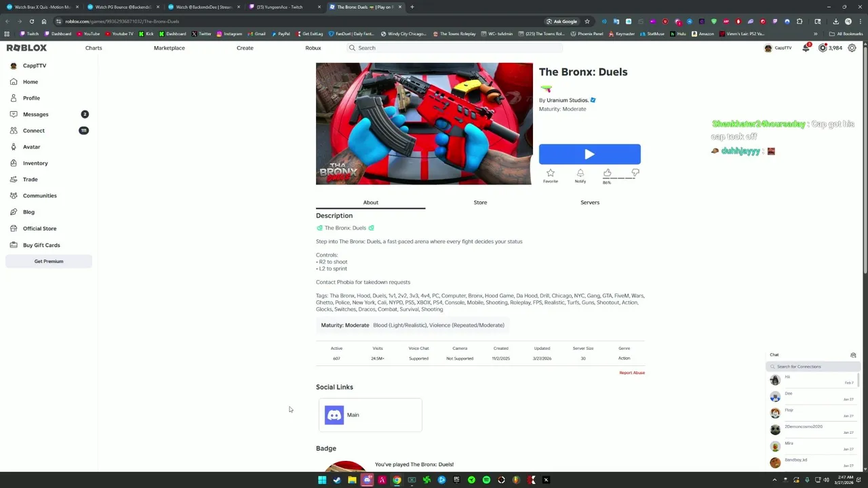Open the Avatar page in sidebar
This screenshot has height=488, width=868.
click(x=31, y=147)
